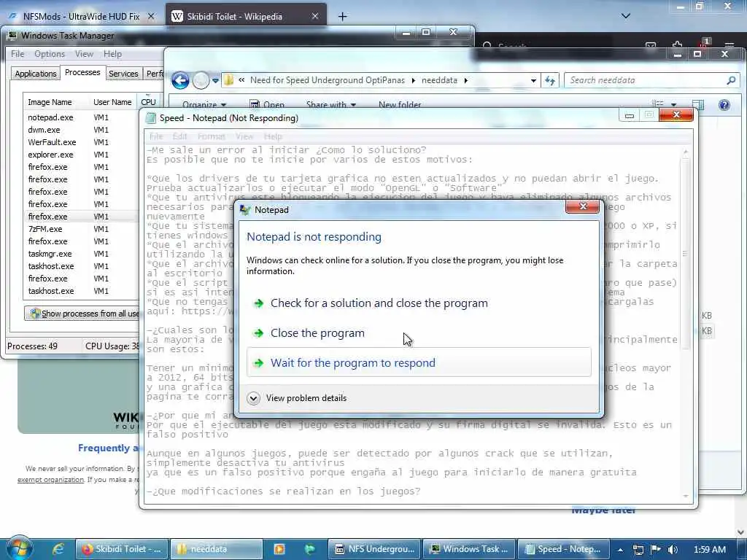747x560 pixels.
Task: Open Task Manager Help menu
Action: [113, 54]
